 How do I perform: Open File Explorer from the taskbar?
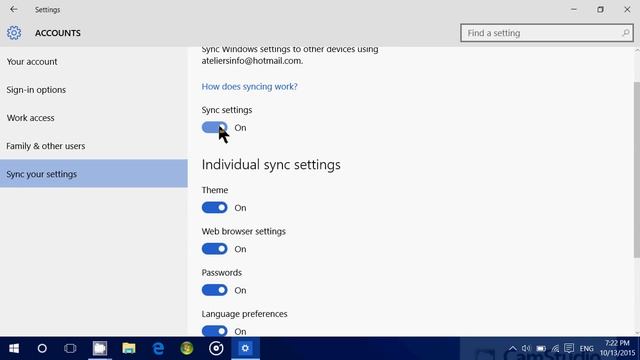129,348
